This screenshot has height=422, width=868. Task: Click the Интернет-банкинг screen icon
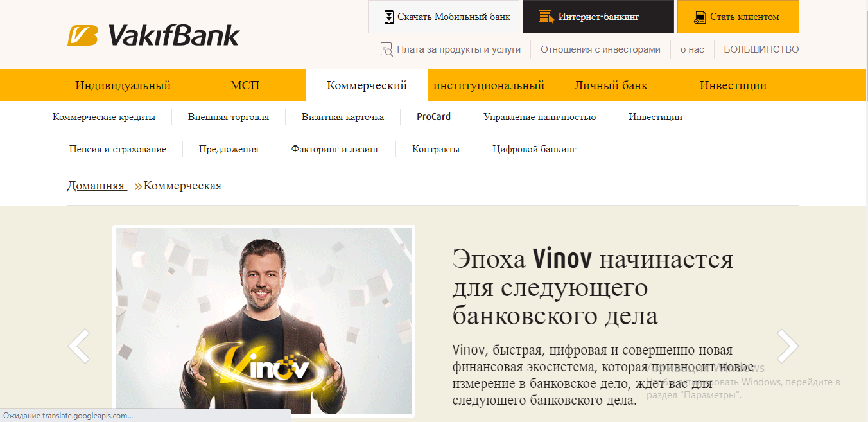(546, 17)
